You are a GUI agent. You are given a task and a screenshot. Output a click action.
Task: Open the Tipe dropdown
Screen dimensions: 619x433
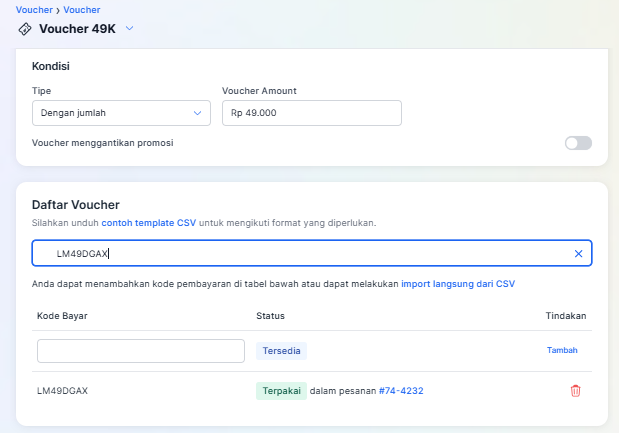(121, 113)
